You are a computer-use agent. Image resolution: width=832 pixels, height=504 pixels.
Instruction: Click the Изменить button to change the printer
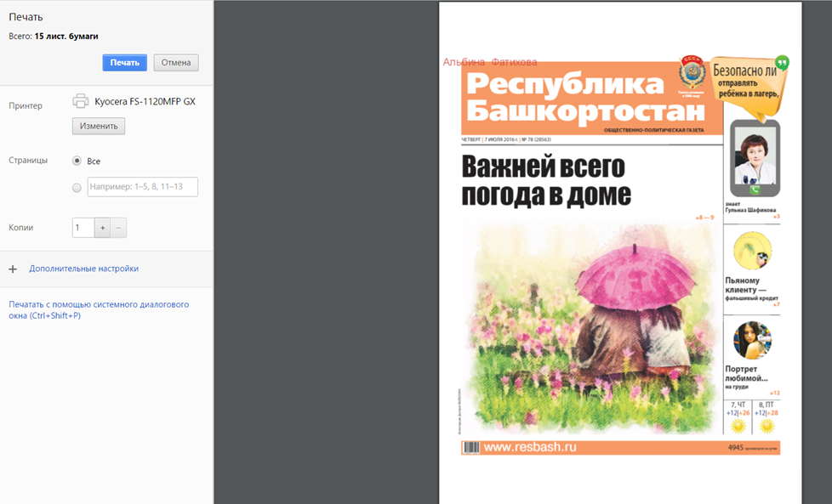pyautogui.click(x=99, y=126)
